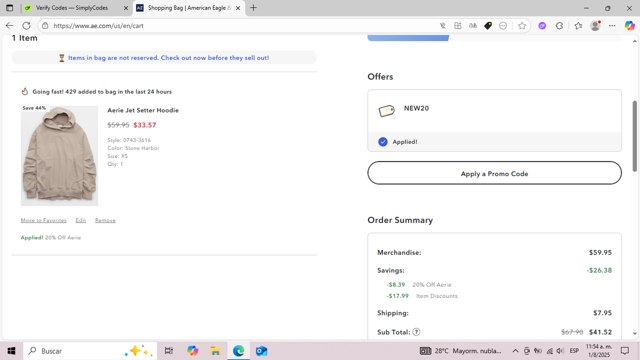Image resolution: width=640 pixels, height=360 pixels.
Task: Open the split screen icon in address bar
Action: [x=458, y=26]
